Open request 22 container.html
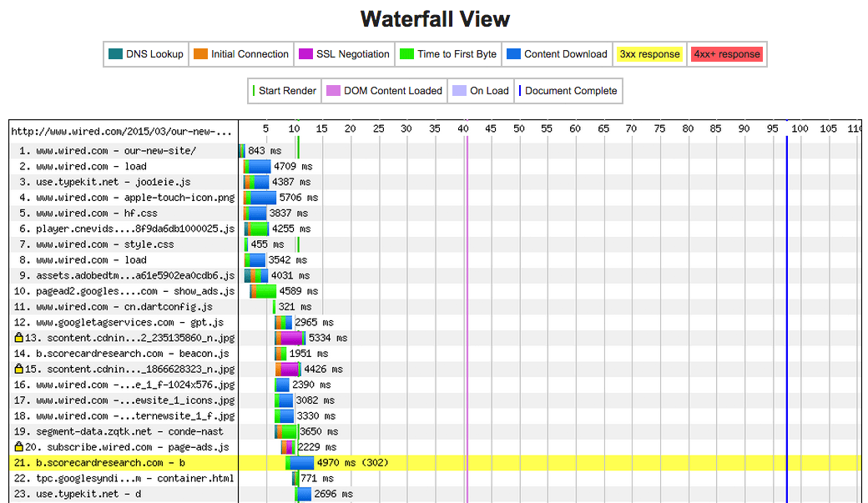 [124, 478]
